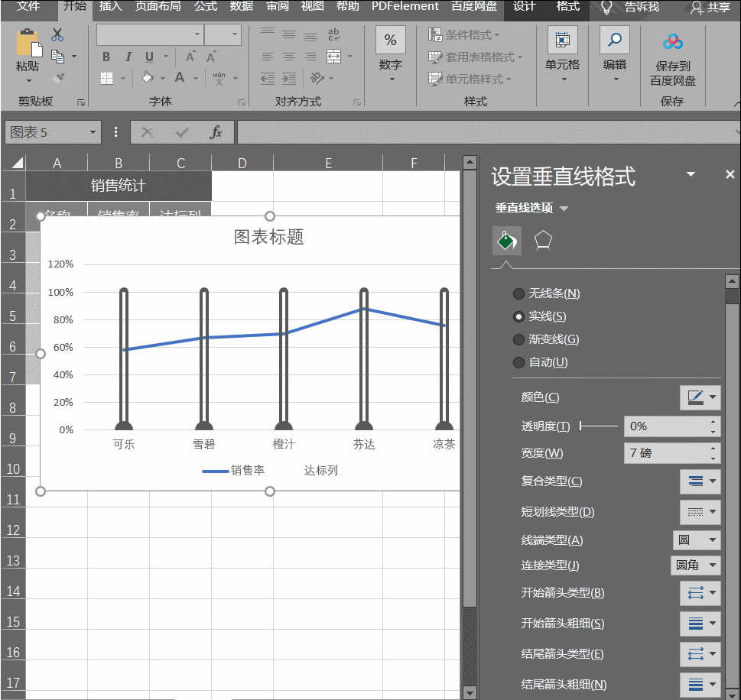Increase font size with larger A
Image resolution: width=741 pixels, height=700 pixels.
190,57
